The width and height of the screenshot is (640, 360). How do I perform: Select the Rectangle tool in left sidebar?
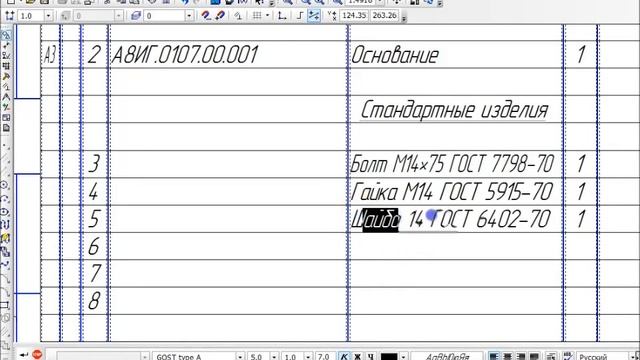click(5, 305)
